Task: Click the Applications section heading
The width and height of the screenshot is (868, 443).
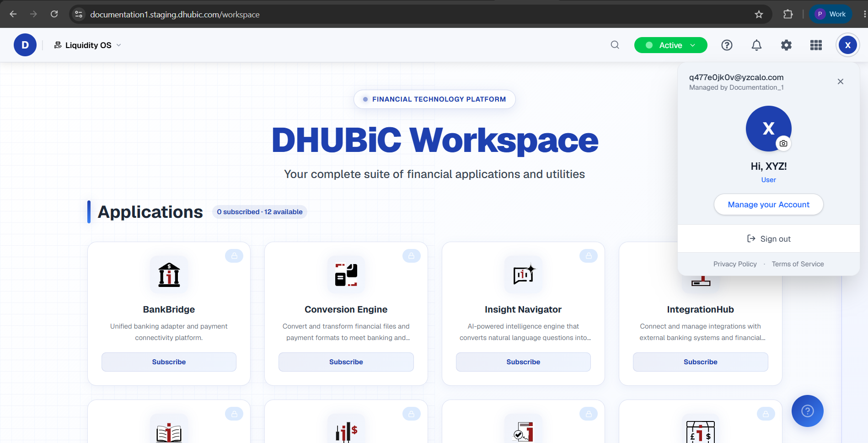Action: 150,212
